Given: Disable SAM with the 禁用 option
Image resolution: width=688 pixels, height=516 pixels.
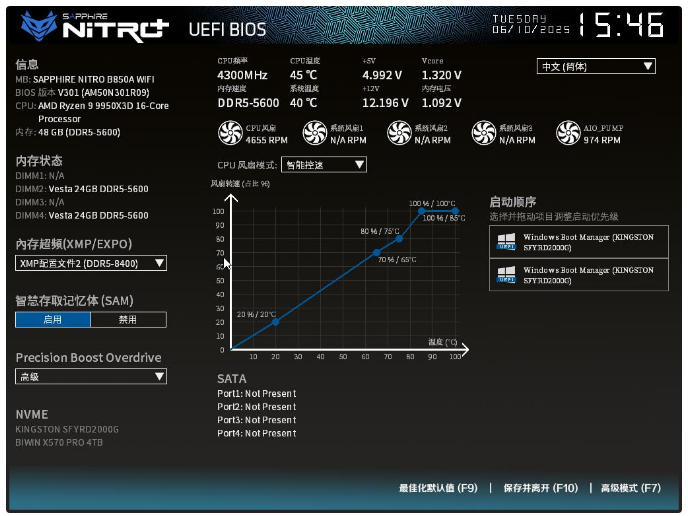Looking at the screenshot, I should tap(128, 320).
